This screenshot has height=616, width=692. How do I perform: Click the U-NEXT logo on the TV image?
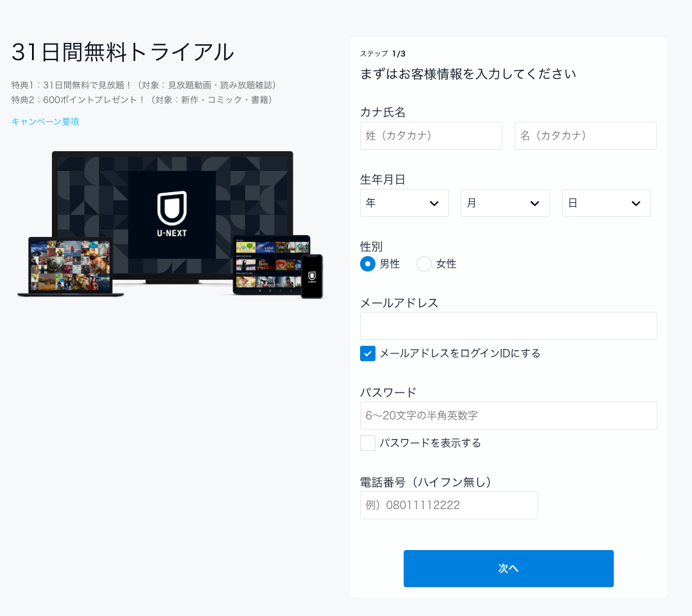coord(172,215)
